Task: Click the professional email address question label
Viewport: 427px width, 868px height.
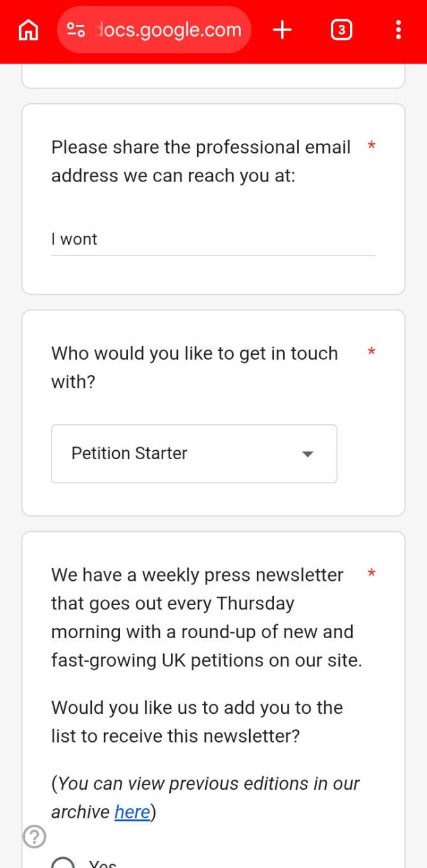Action: (201, 161)
